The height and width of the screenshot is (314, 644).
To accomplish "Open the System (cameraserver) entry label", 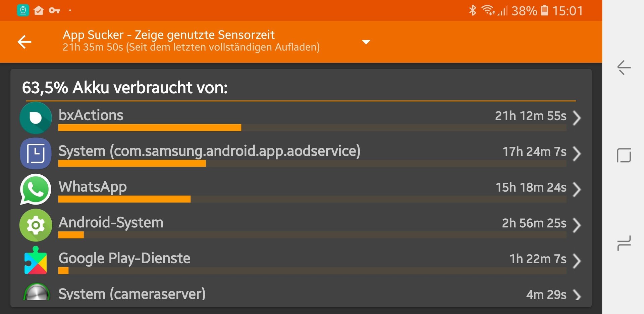I will click(x=132, y=294).
